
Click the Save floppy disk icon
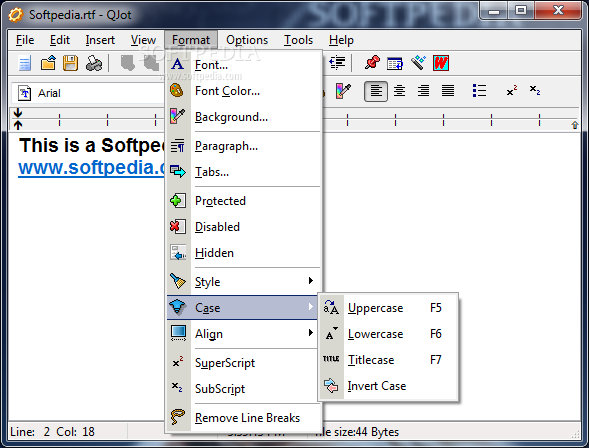70,63
